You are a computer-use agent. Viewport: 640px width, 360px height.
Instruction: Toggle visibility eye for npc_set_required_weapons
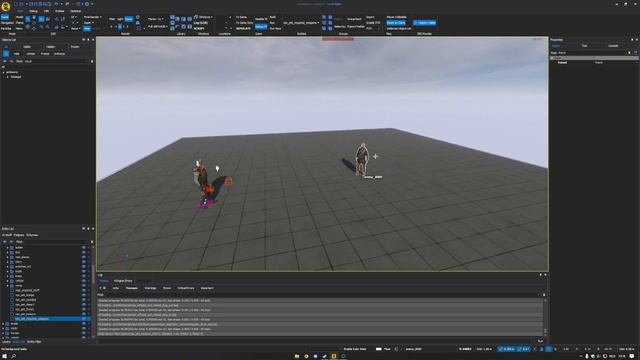coord(84,319)
